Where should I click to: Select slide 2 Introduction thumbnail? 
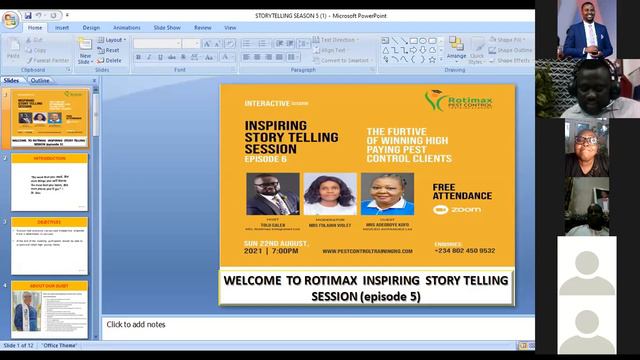pos(49,182)
